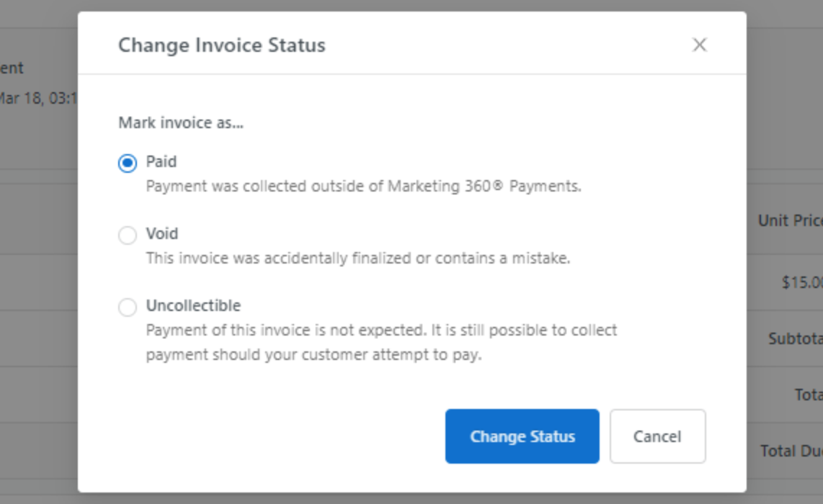Click the $15.00 price value
823x504 pixels.
[802, 282]
